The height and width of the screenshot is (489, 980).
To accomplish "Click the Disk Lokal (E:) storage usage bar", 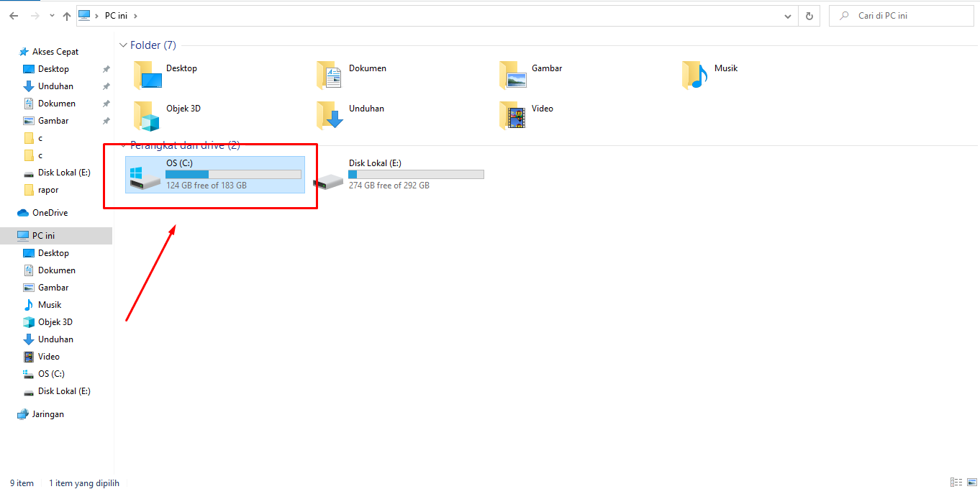I will coord(417,175).
